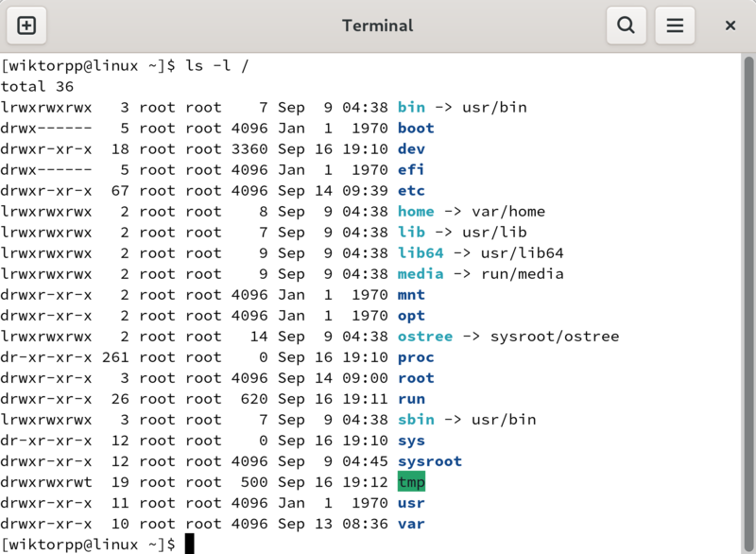756x554 pixels.
Task: Click the usr directory name
Action: 410,503
